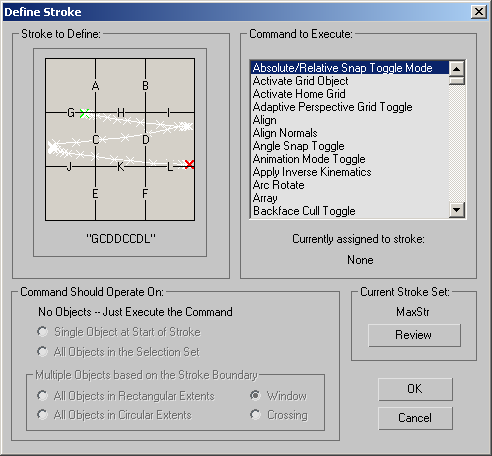
Task: Click the green stroke start marker
Action: click(x=85, y=113)
